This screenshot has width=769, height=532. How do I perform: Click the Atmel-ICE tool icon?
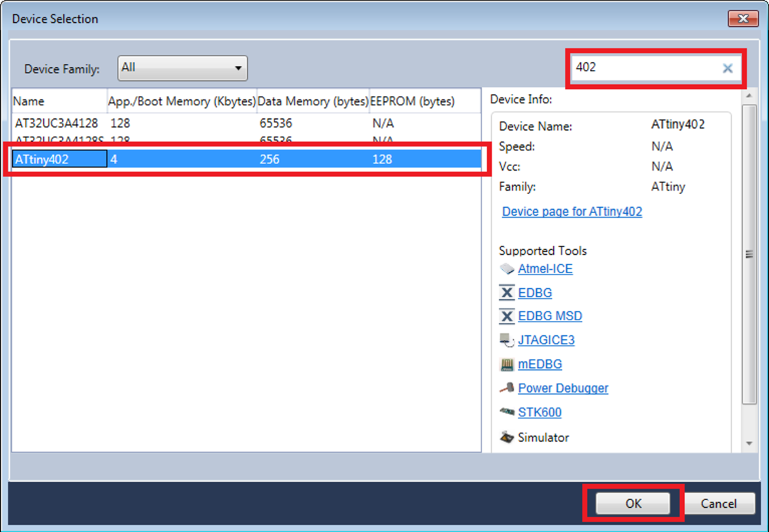coord(507,269)
